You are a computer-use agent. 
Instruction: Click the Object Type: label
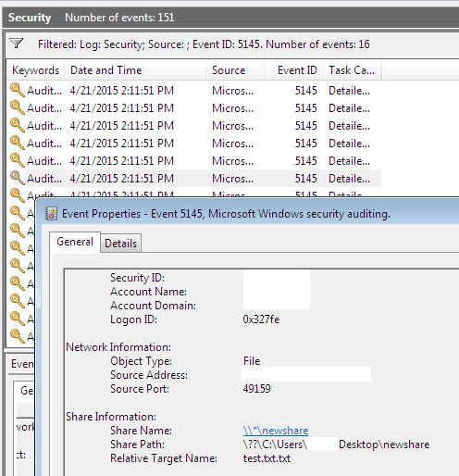tap(141, 361)
